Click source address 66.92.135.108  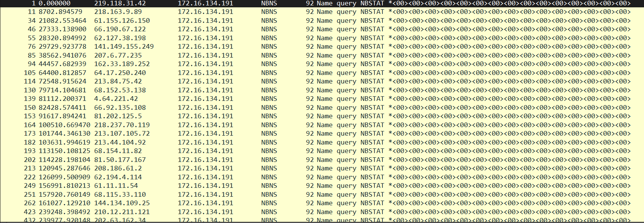point(120,107)
